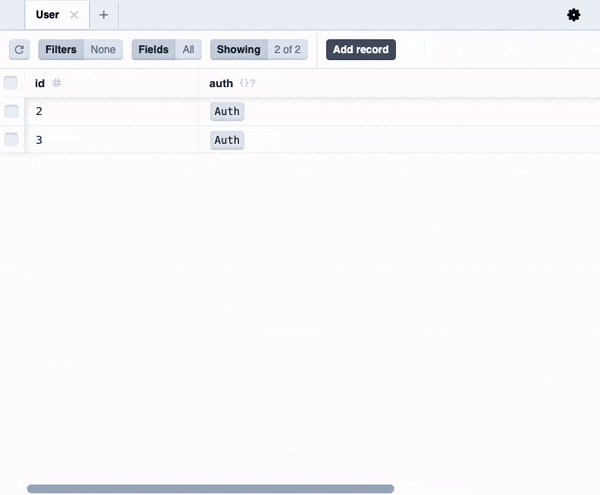
Task: Click the id column header
Action: coord(40,83)
